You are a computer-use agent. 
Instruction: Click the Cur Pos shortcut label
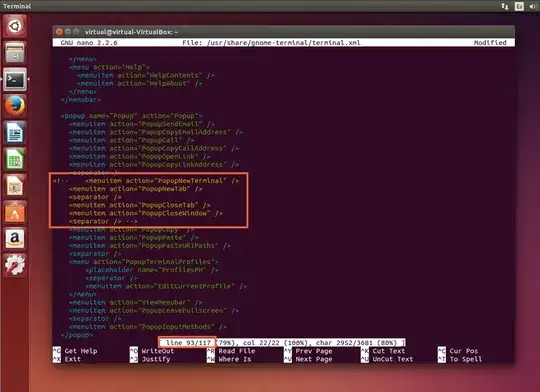click(464, 351)
